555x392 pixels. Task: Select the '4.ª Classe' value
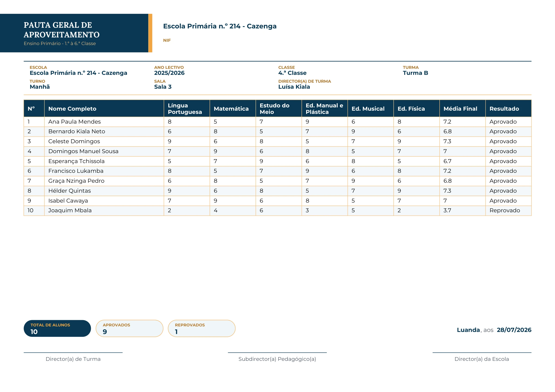coord(292,73)
